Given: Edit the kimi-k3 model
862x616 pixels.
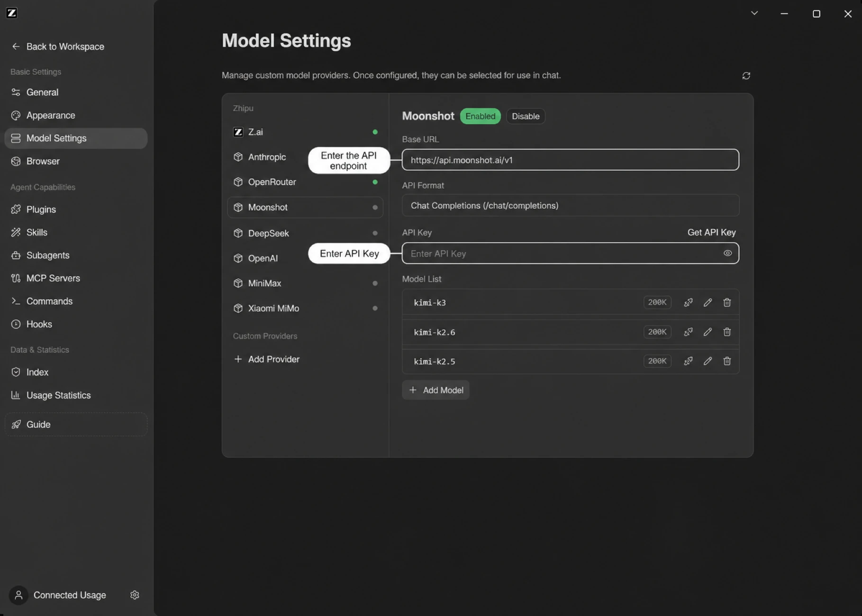Looking at the screenshot, I should point(708,302).
